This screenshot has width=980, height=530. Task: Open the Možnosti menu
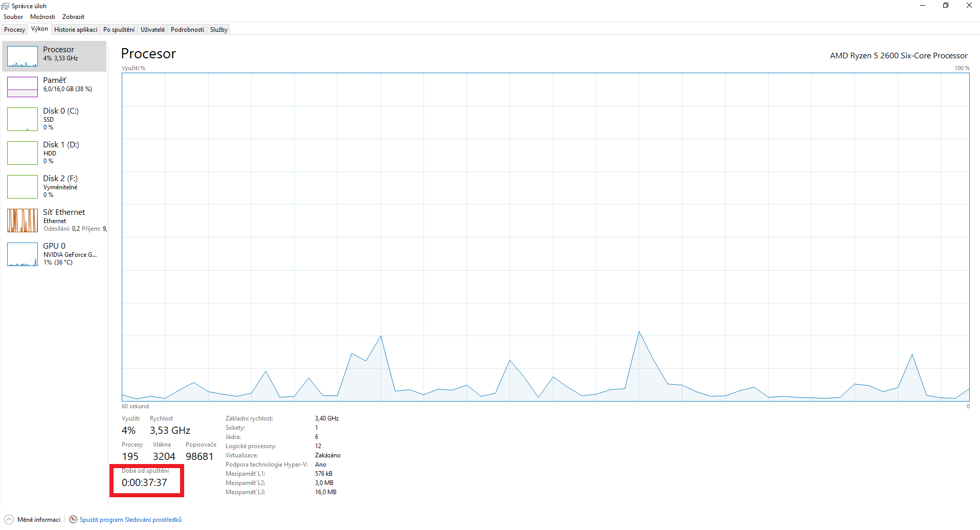(x=42, y=17)
